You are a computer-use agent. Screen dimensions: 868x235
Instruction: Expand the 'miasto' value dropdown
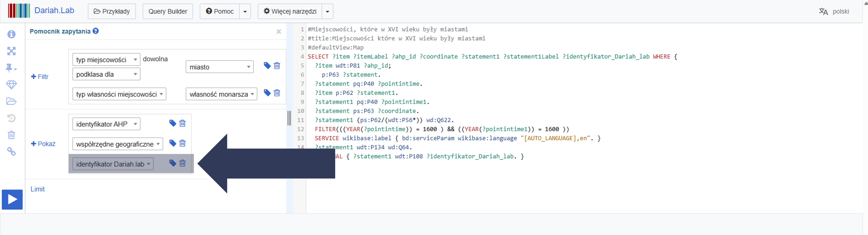[x=219, y=67]
